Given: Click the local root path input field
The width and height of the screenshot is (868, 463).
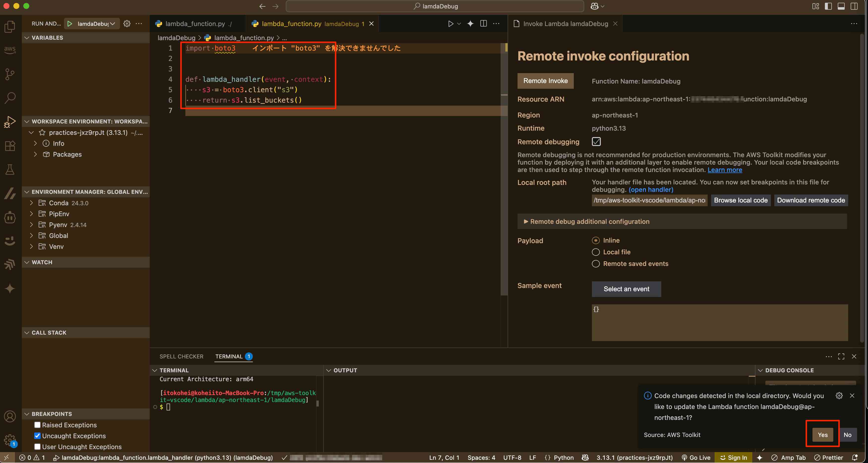Looking at the screenshot, I should [x=649, y=200].
